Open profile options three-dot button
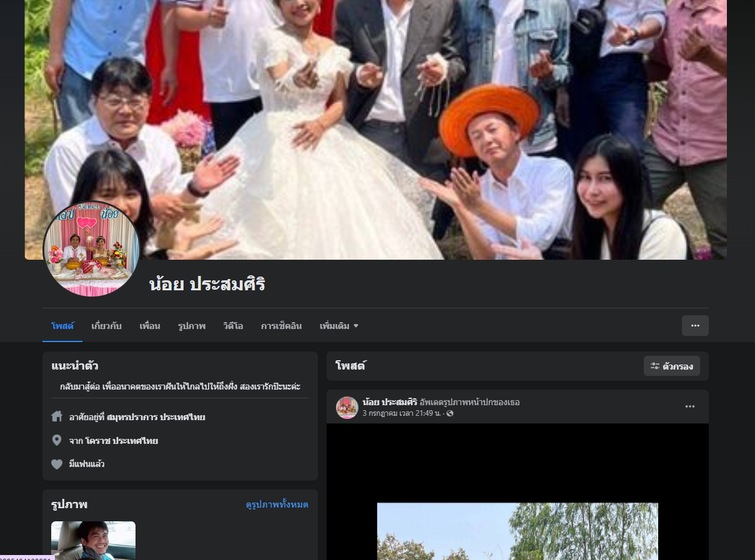 pos(695,326)
